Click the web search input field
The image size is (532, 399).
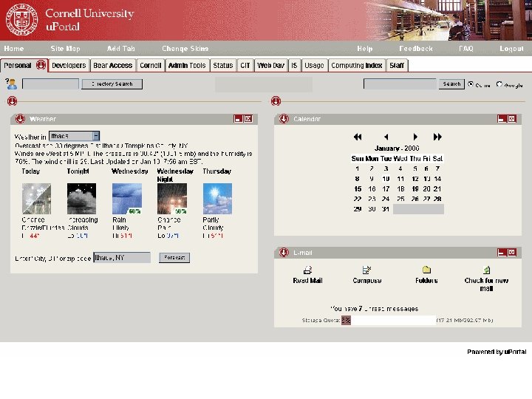click(400, 83)
